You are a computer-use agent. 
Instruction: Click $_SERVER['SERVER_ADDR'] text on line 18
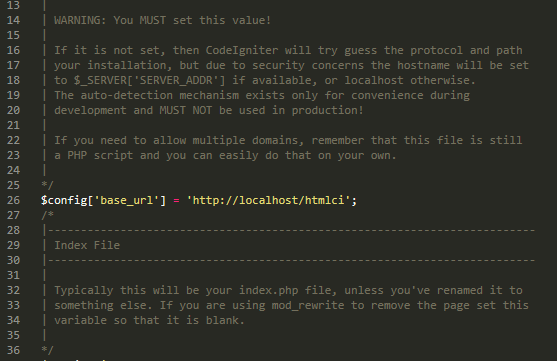(150, 80)
